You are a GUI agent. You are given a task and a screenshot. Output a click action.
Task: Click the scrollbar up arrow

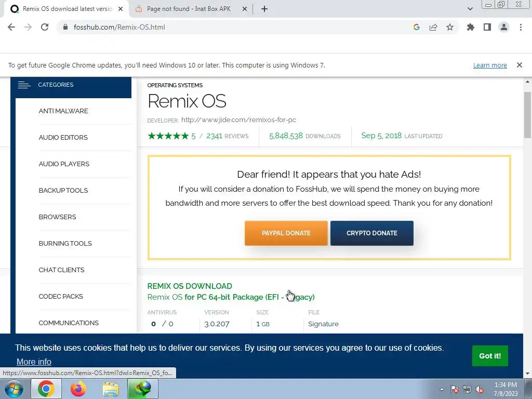pyautogui.click(x=527, y=82)
